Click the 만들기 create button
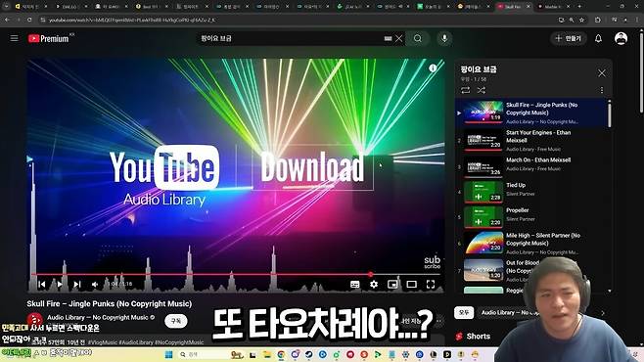The image size is (644, 362). click(x=569, y=38)
